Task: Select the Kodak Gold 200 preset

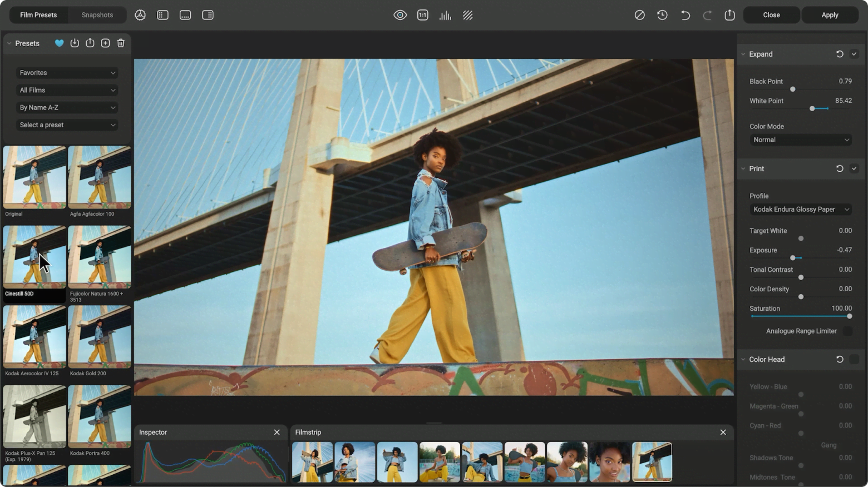Action: pyautogui.click(x=100, y=336)
